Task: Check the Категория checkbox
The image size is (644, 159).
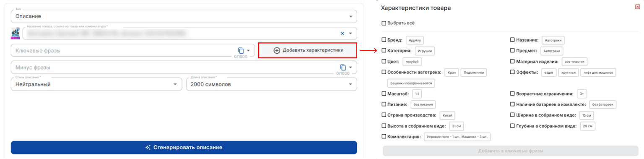Action: (384, 50)
